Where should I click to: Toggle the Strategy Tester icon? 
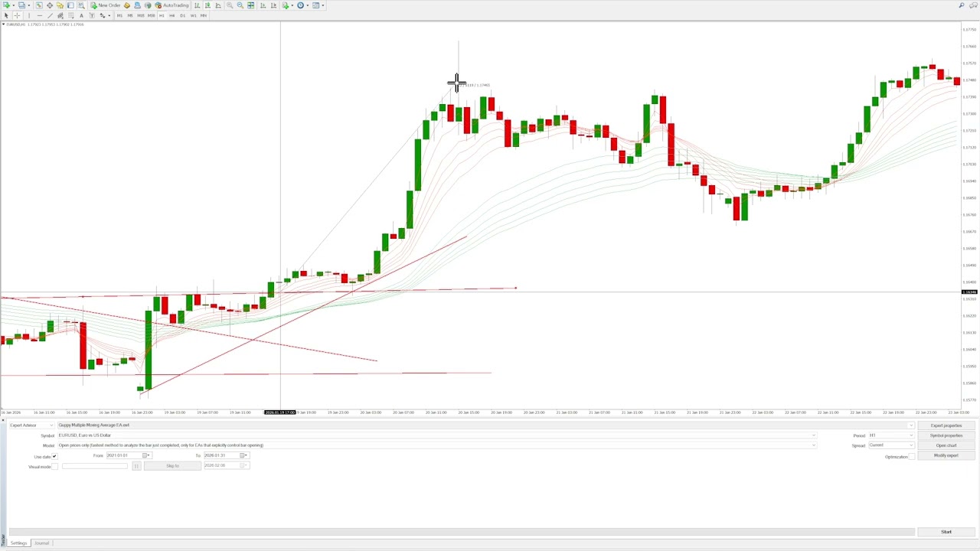click(x=81, y=5)
